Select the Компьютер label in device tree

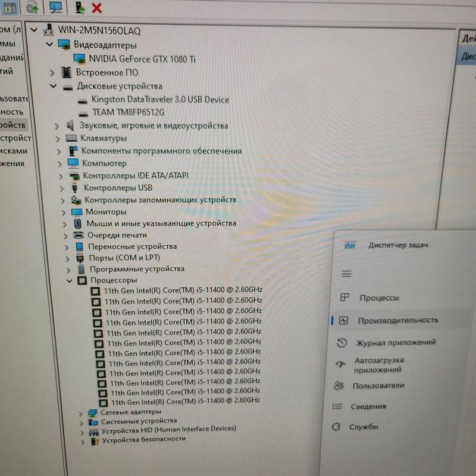click(x=105, y=163)
